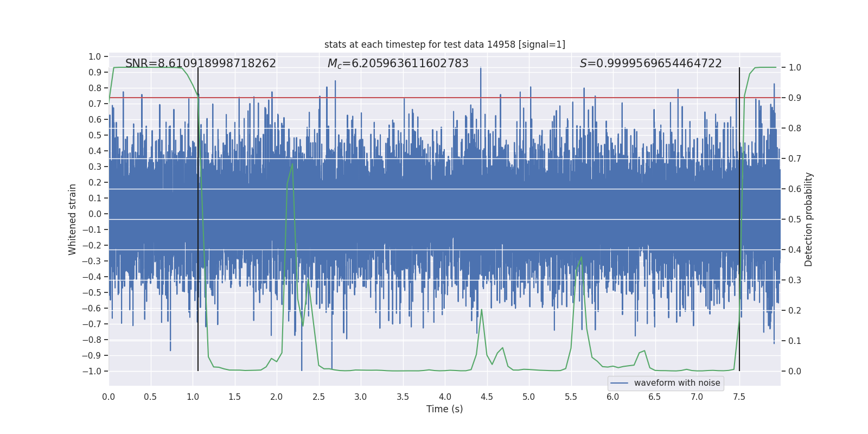Select the 'Time (s)' axis label
The height and width of the screenshot is (434, 868).
pos(445,409)
